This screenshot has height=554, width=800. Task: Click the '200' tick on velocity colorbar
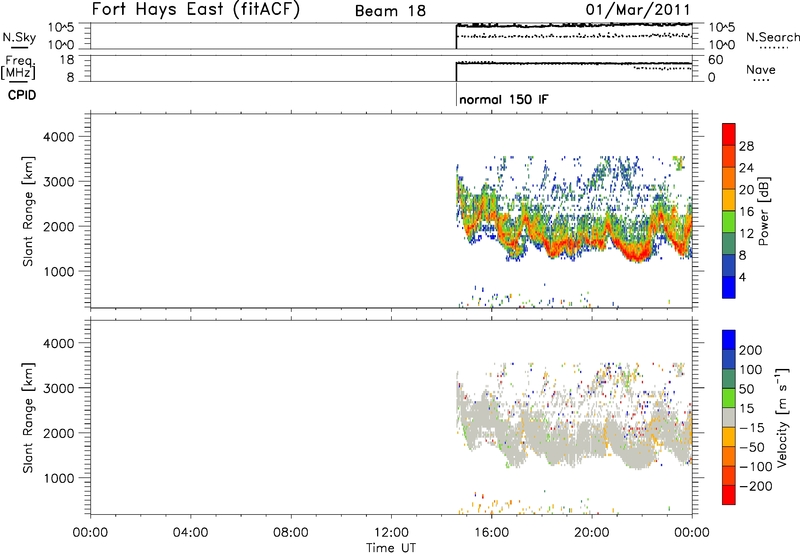(x=751, y=350)
